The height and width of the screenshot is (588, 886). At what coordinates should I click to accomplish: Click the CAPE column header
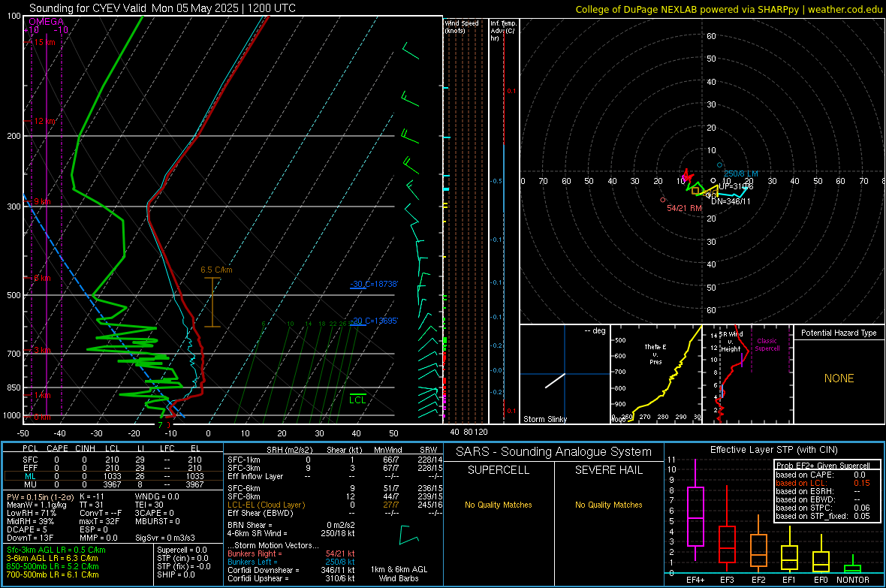point(57,448)
